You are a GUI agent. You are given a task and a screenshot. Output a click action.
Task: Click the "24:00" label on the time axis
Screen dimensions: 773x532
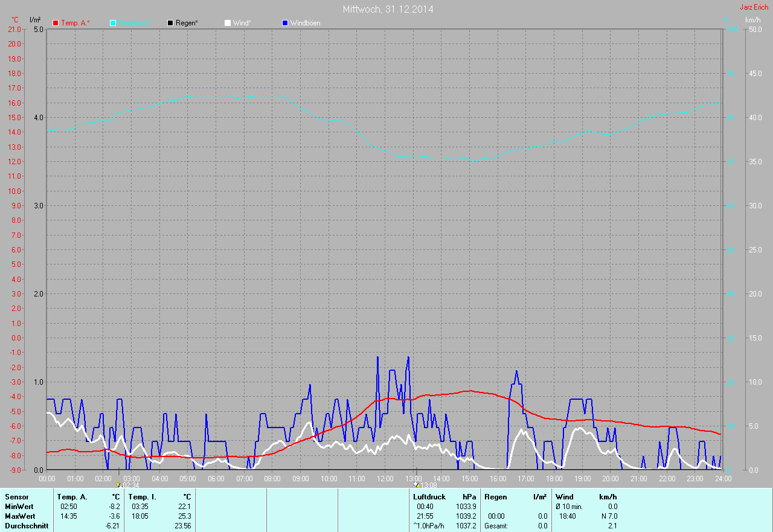point(723,478)
